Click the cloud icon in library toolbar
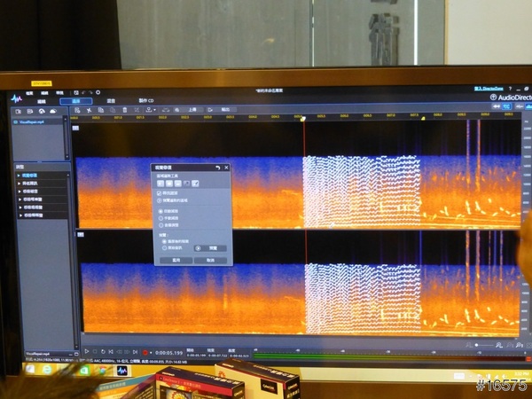 tap(53, 112)
